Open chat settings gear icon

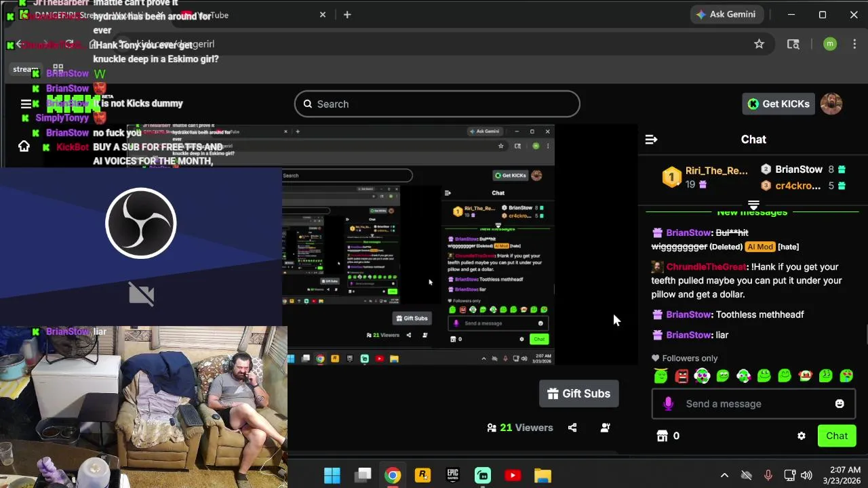[802, 436]
